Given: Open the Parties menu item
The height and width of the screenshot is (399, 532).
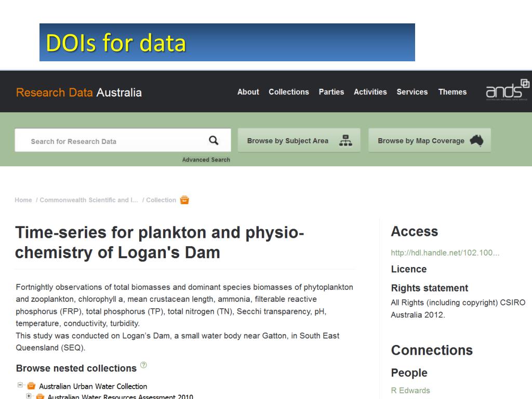Looking at the screenshot, I should click(x=331, y=92).
